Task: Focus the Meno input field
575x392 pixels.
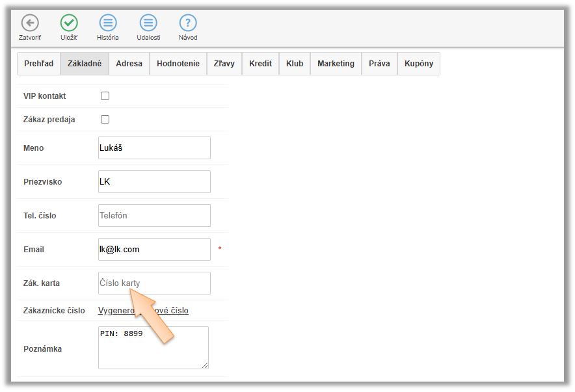Action: pyautogui.click(x=154, y=148)
